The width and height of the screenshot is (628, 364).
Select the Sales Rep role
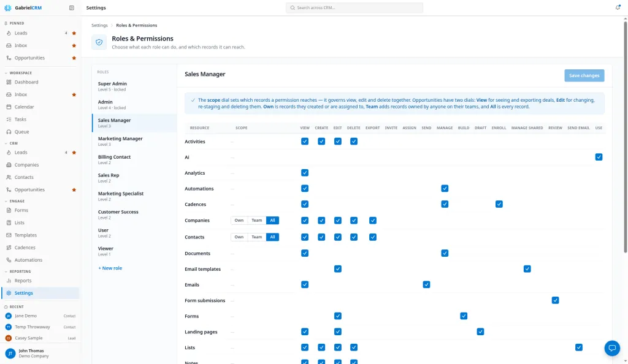click(134, 178)
